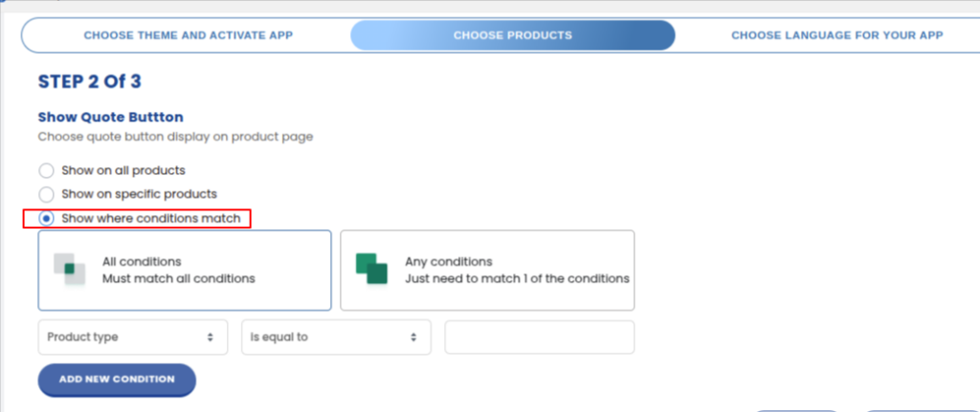Image resolution: width=980 pixels, height=412 pixels.
Task: Switch to the Choose Products tab
Action: pyautogui.click(x=512, y=35)
